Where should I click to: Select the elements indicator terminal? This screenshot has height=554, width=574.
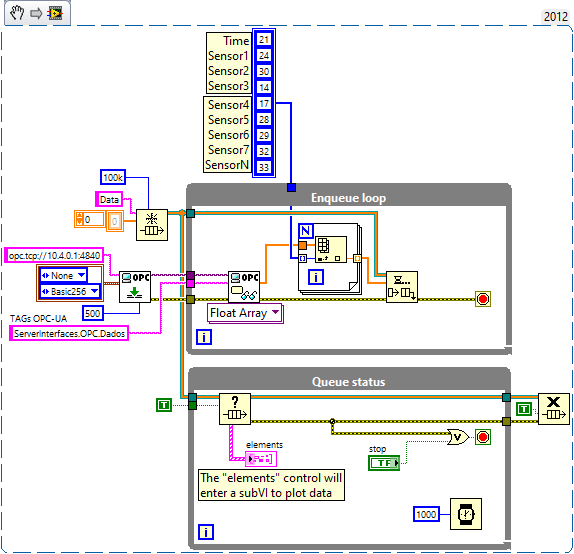261,458
